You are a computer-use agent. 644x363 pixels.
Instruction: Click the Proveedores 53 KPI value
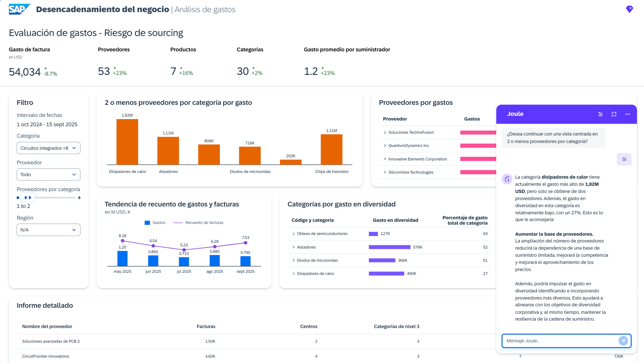(x=104, y=71)
